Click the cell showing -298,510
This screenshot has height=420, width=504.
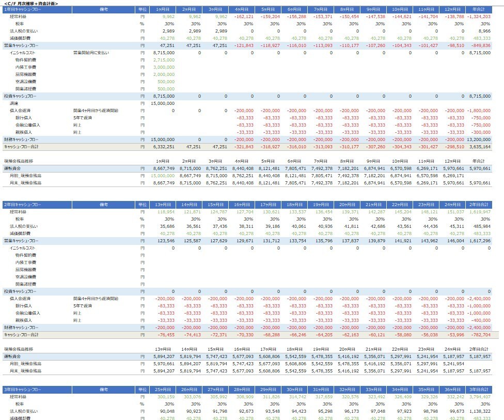[455, 147]
